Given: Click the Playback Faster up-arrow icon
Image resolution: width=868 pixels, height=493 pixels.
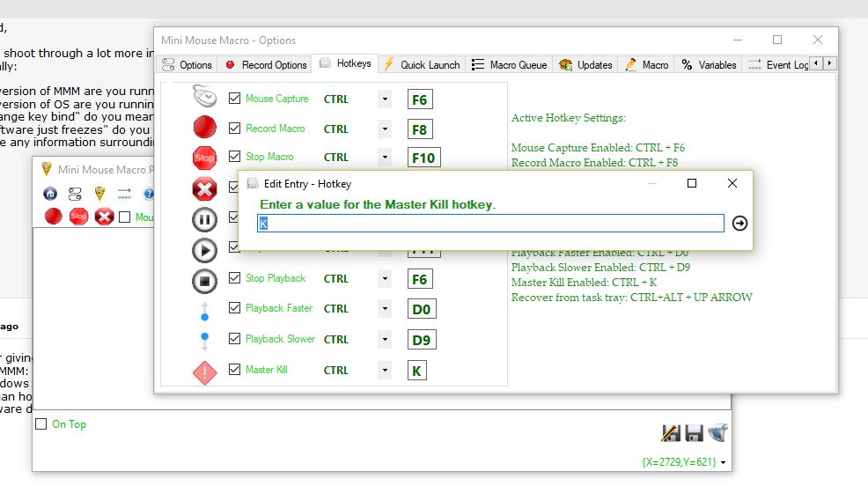Looking at the screenshot, I should pyautogui.click(x=204, y=312).
